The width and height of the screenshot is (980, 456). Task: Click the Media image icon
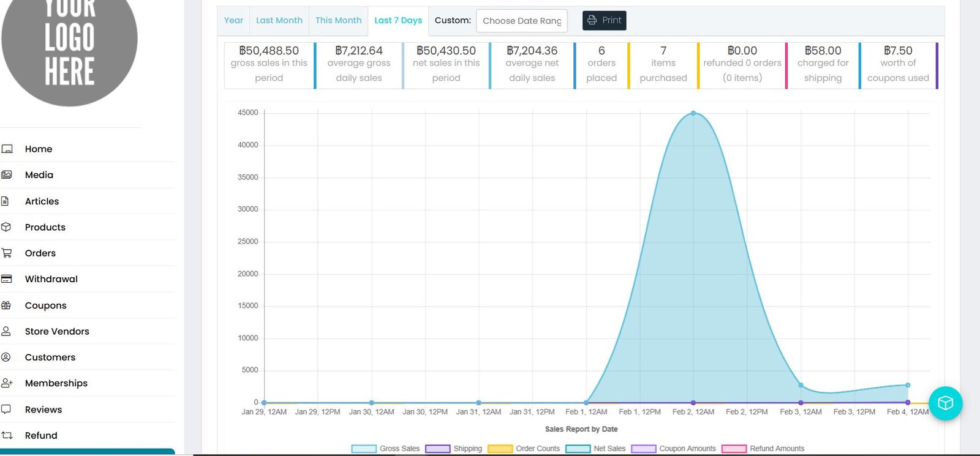[7, 175]
